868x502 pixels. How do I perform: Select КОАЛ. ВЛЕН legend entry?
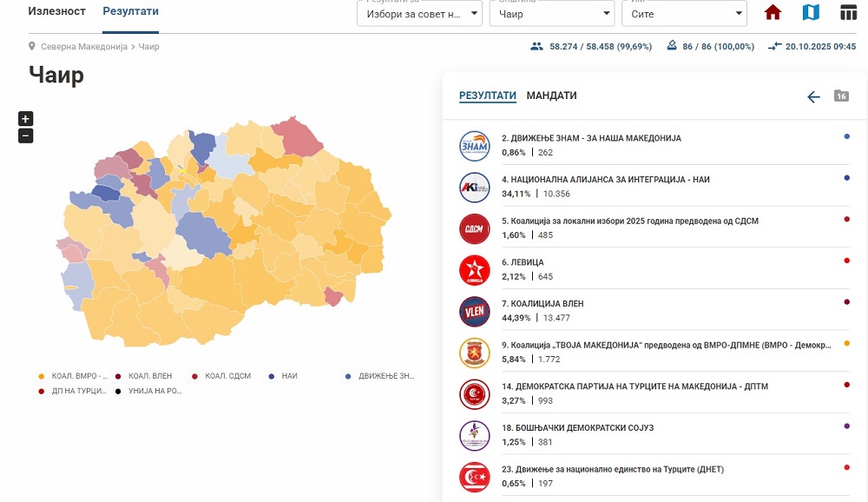tap(149, 376)
